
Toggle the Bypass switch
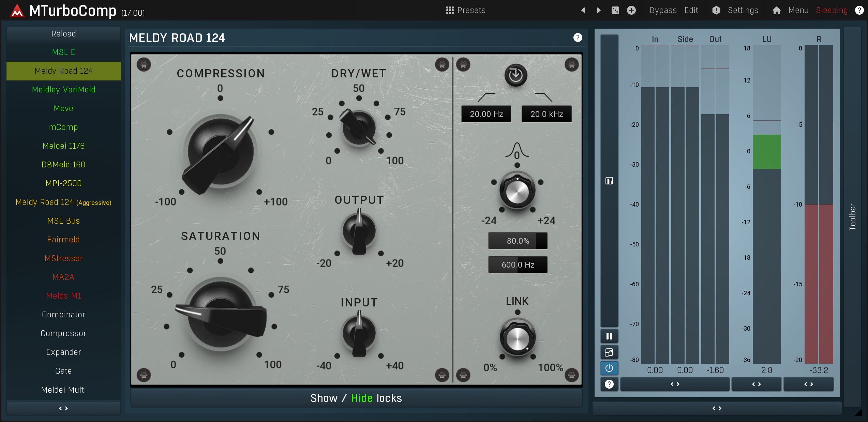click(663, 10)
